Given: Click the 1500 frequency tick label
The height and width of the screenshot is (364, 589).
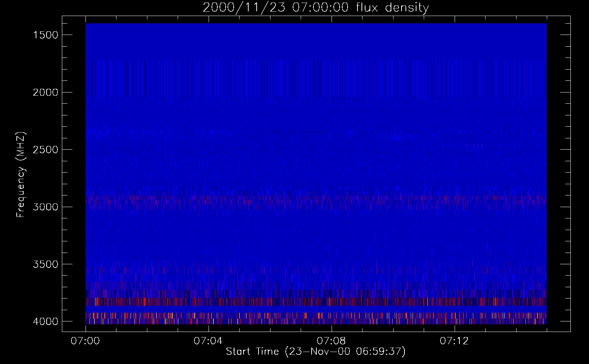Looking at the screenshot, I should [x=46, y=35].
